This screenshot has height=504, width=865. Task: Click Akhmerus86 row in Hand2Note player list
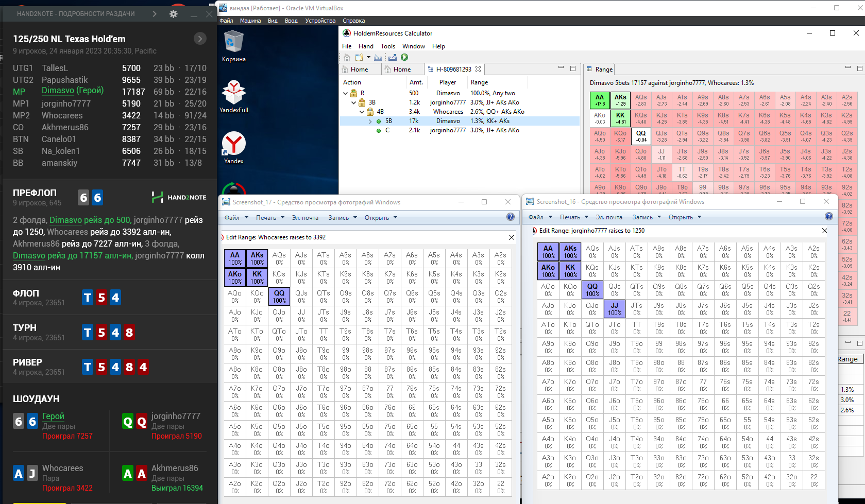[x=110, y=127]
